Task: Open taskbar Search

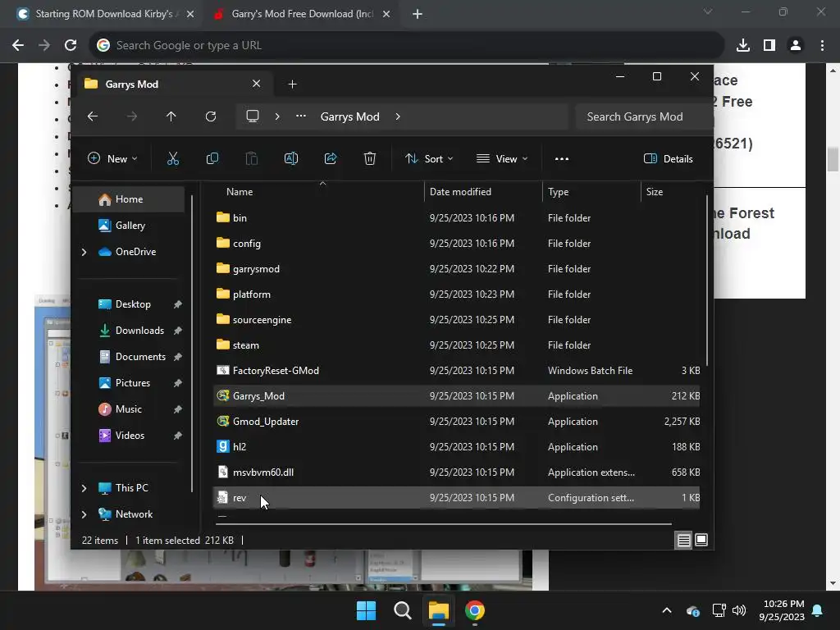Action: tap(402, 610)
